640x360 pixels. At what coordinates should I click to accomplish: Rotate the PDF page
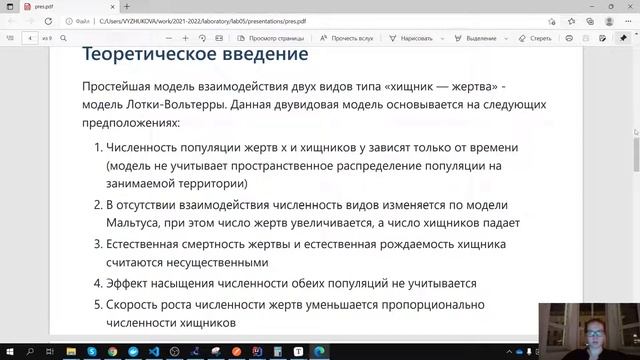[x=202, y=38]
